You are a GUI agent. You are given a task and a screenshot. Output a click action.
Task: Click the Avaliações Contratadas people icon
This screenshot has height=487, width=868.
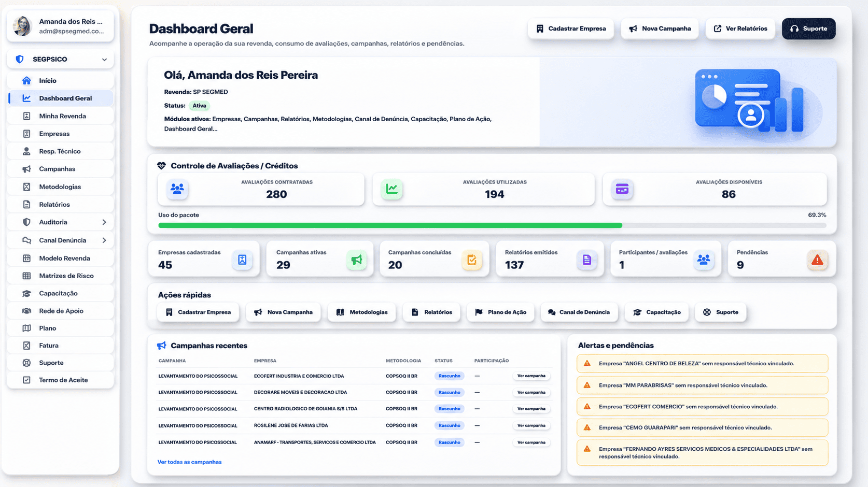pyautogui.click(x=177, y=189)
